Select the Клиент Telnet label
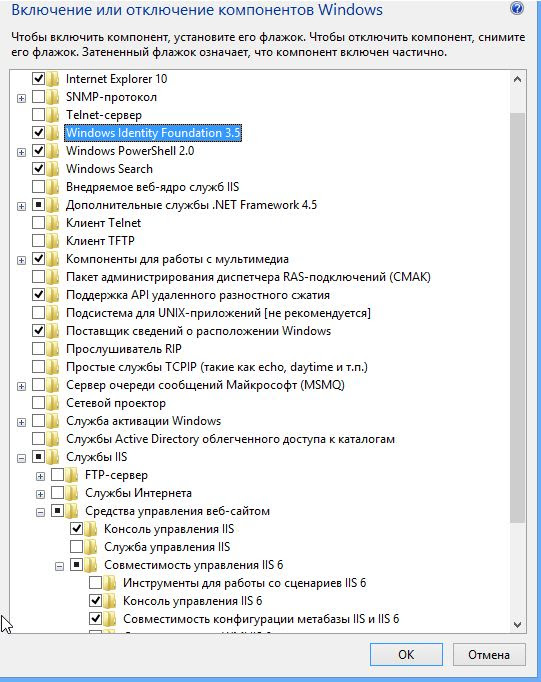This screenshot has width=541, height=682. [104, 223]
